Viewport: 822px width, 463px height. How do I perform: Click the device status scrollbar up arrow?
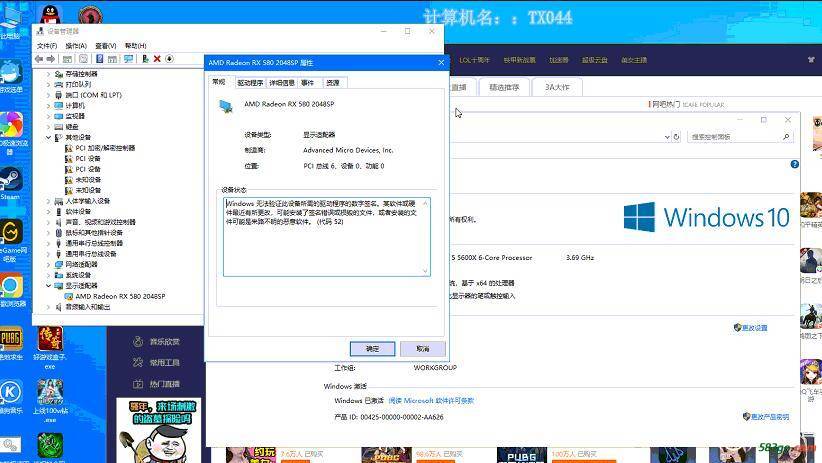coord(425,204)
